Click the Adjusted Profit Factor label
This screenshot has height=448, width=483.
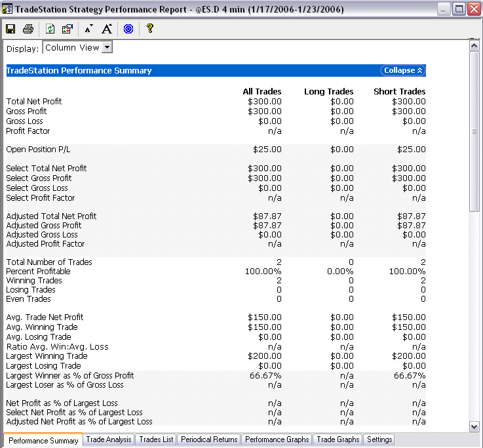click(45, 244)
